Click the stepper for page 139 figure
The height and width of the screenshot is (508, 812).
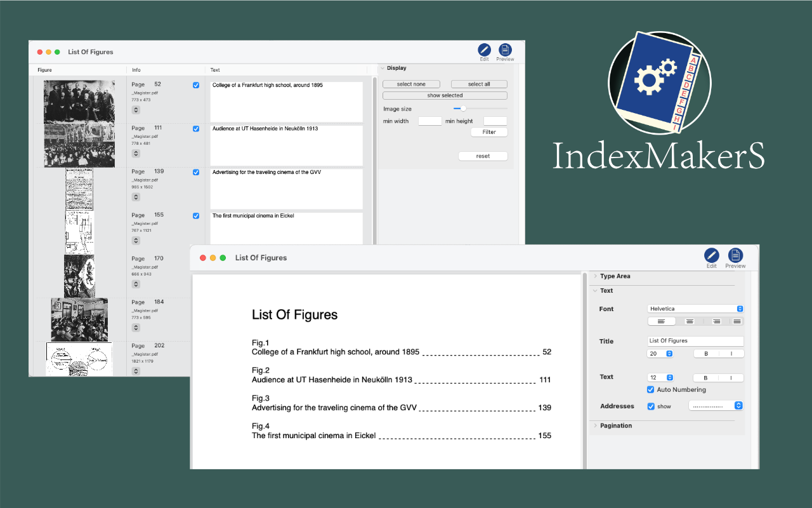(136, 197)
